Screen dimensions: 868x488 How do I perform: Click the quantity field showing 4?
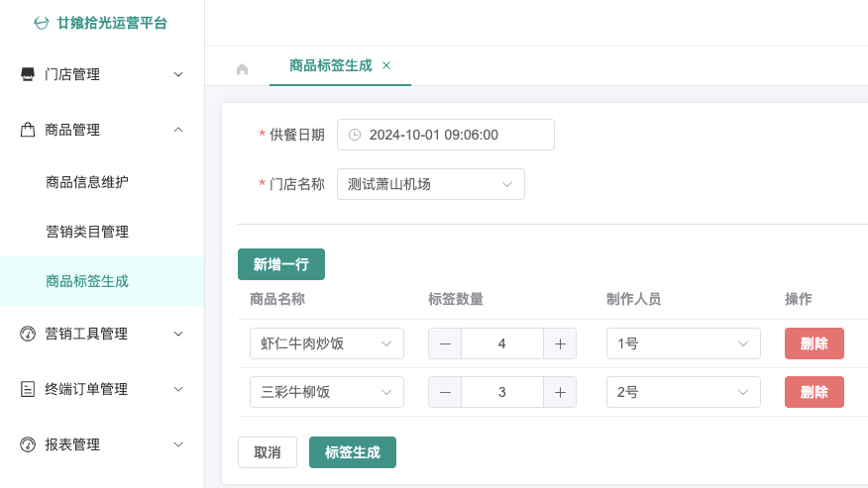pos(502,343)
